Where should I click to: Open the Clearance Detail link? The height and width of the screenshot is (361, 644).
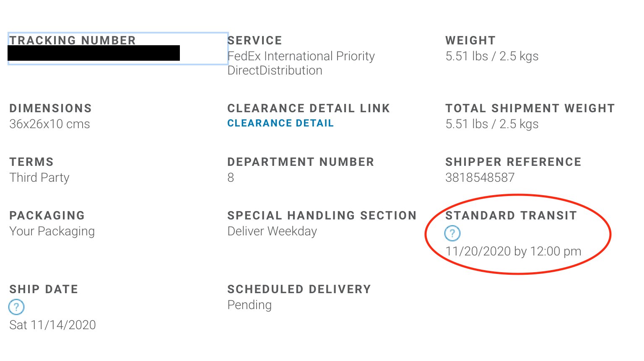point(280,123)
